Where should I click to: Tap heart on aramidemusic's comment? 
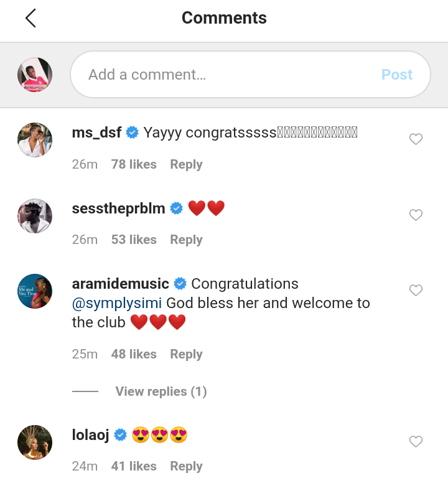[x=416, y=291]
